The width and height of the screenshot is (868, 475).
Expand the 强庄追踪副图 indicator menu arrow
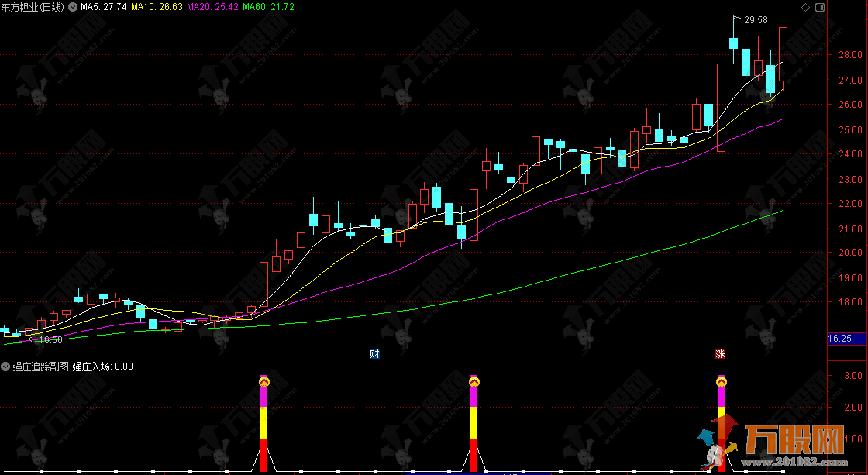coord(6,367)
